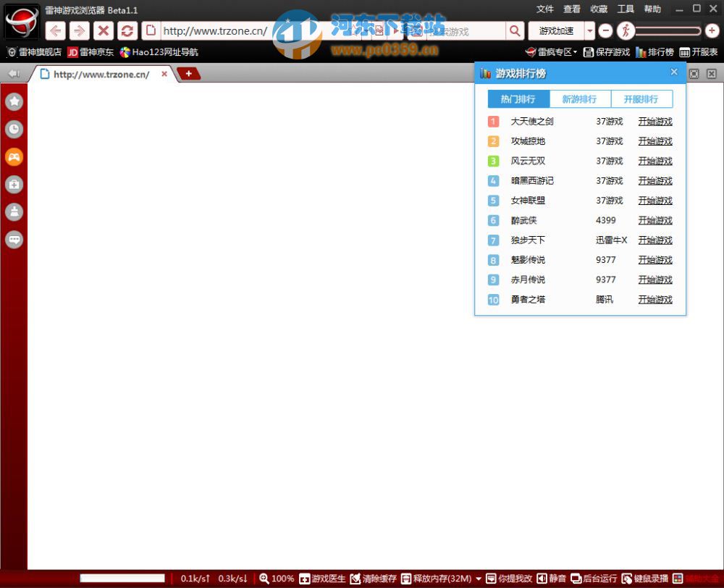Open 雷神京东 bookmark
Viewport: 724px width, 588px height.
tap(90, 52)
